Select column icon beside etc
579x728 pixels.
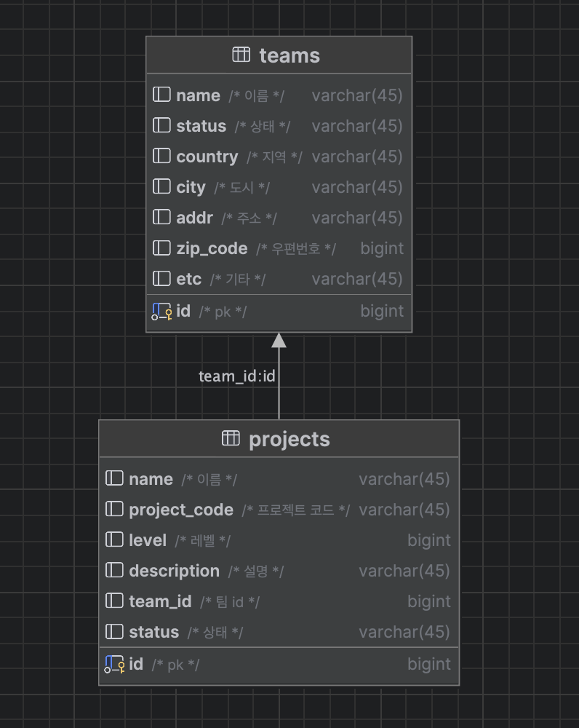(161, 279)
